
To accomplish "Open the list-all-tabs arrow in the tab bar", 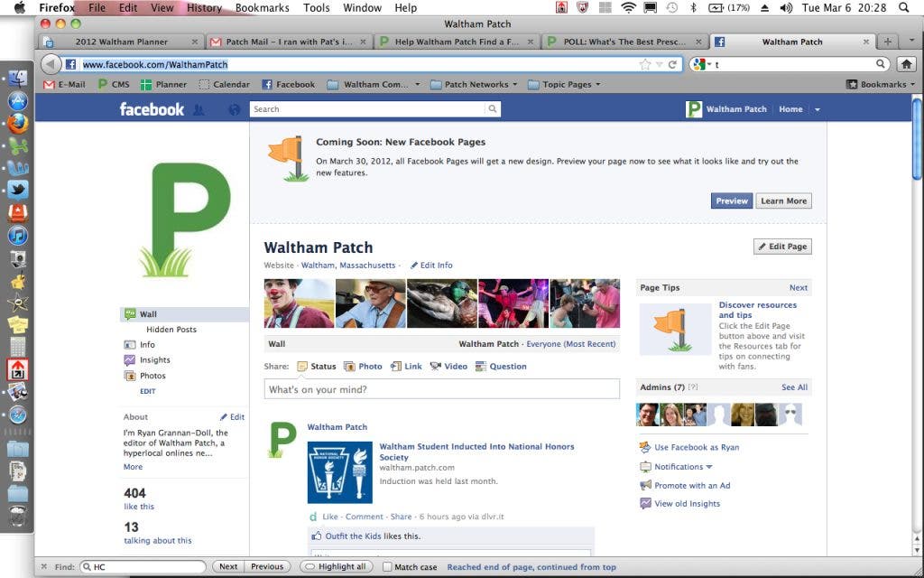I will [911, 41].
